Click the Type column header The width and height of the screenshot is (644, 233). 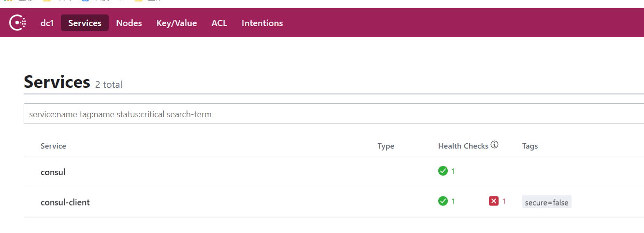(x=386, y=146)
